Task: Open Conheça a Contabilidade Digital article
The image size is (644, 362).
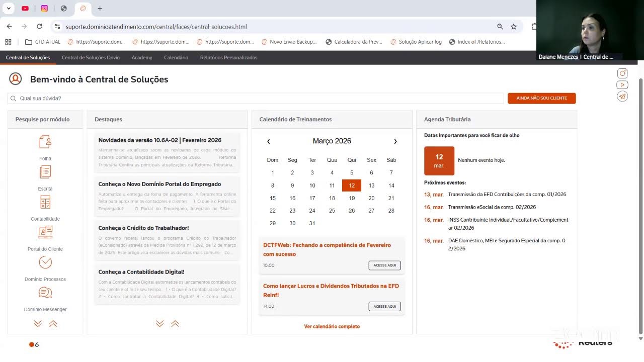Action: (141, 272)
